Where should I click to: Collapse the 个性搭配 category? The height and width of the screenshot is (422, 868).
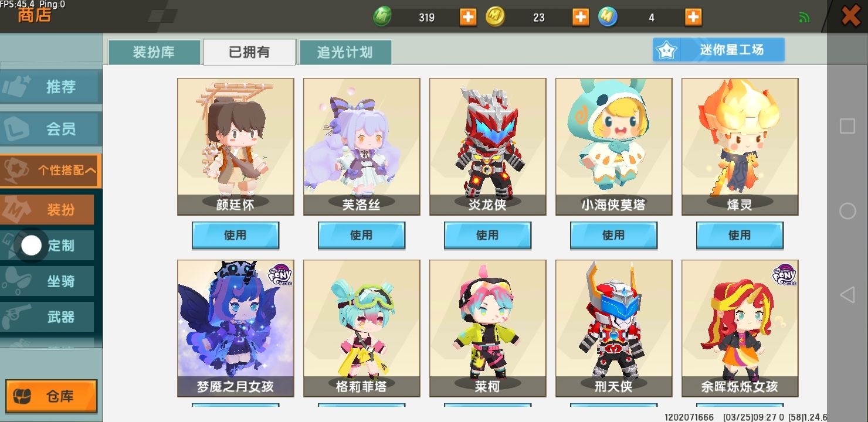50,171
